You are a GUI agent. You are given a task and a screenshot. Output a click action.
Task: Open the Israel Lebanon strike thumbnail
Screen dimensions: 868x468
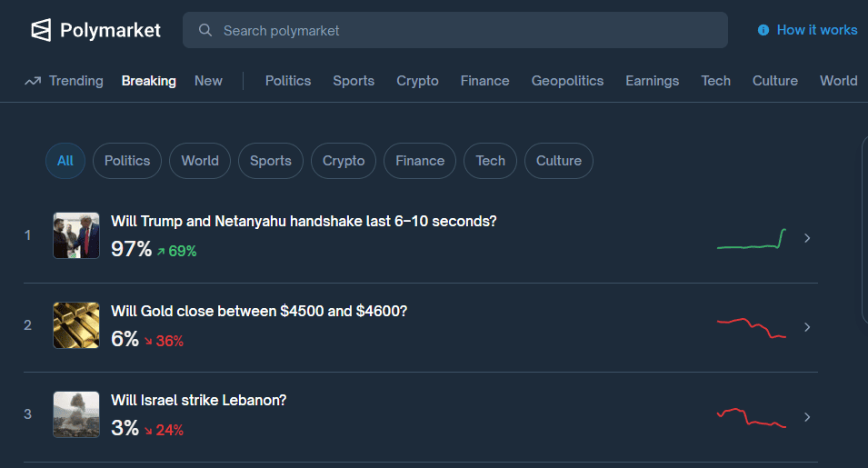click(76, 414)
